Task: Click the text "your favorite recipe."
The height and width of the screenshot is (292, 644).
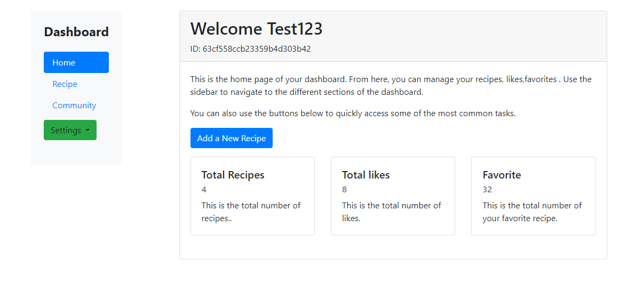Action: (x=520, y=218)
